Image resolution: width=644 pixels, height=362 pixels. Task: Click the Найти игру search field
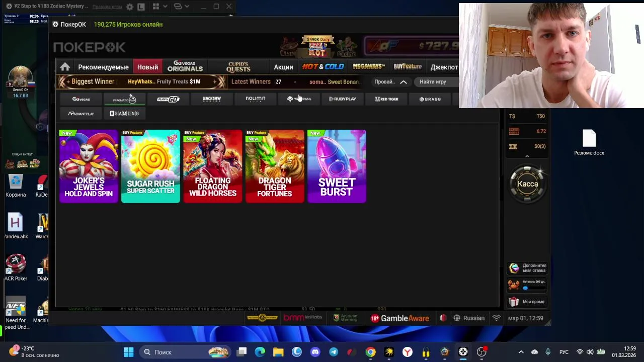(x=435, y=82)
